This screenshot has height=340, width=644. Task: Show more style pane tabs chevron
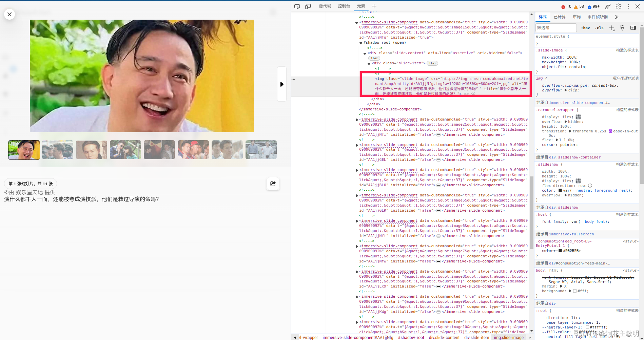click(617, 17)
